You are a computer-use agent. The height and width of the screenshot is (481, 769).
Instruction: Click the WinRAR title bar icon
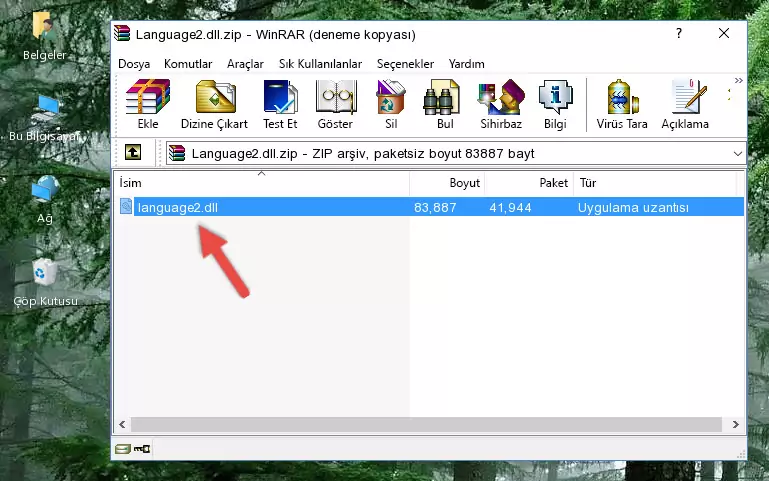click(x=122, y=34)
